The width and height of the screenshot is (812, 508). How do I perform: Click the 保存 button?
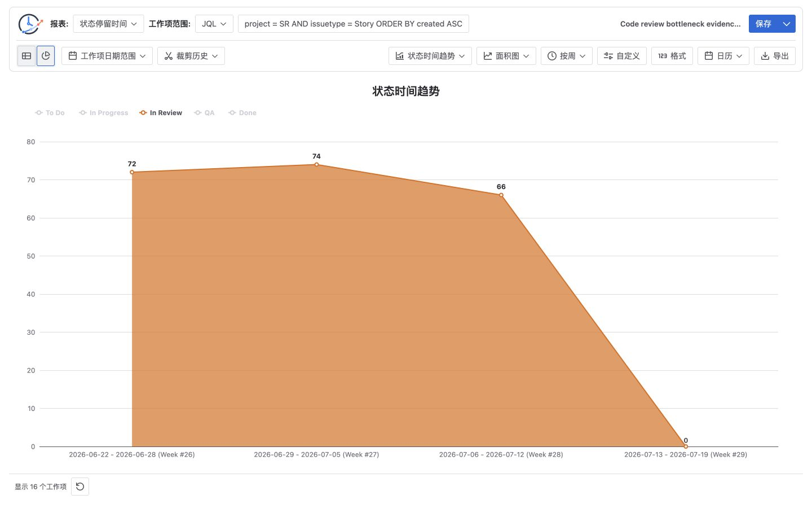(764, 24)
